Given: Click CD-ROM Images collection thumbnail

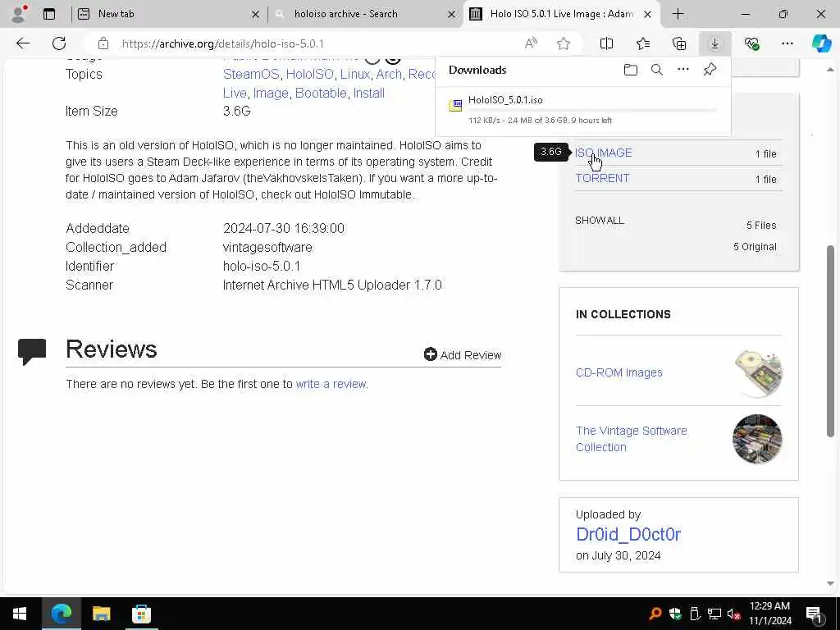Looking at the screenshot, I should [x=757, y=373].
